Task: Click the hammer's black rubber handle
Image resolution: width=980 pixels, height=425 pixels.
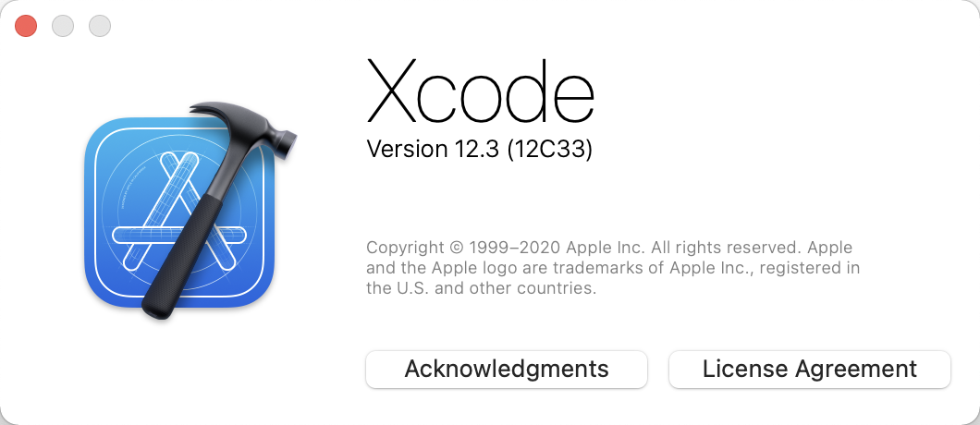Action: [183, 254]
